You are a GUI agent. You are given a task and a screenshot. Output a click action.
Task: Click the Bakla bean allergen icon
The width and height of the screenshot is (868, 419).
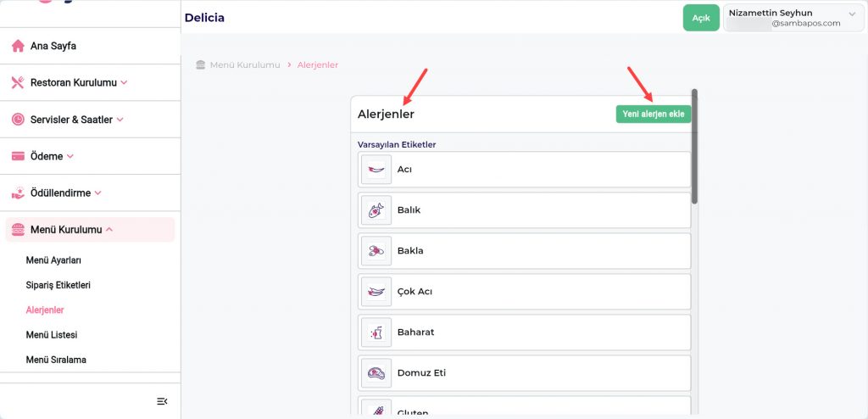click(376, 251)
